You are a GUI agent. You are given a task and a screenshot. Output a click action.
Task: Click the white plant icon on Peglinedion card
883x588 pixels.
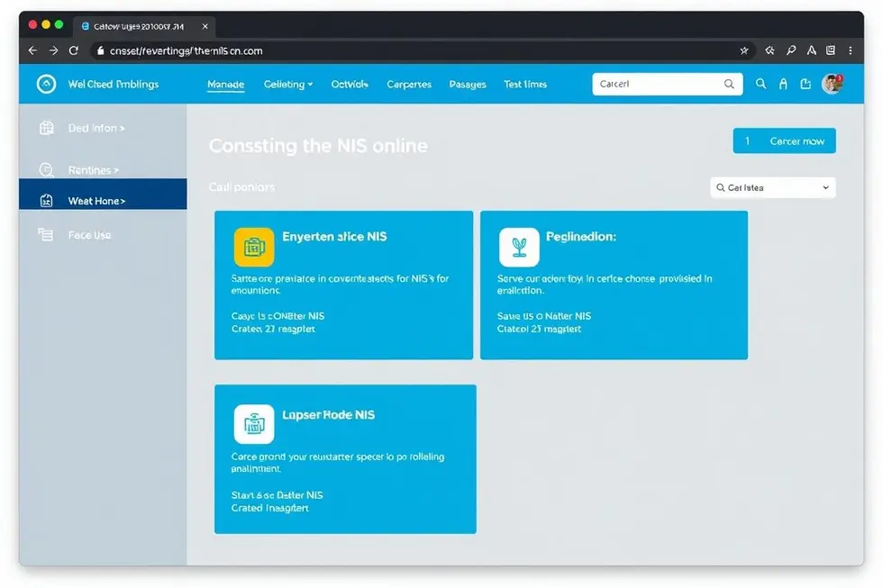pyautogui.click(x=519, y=247)
